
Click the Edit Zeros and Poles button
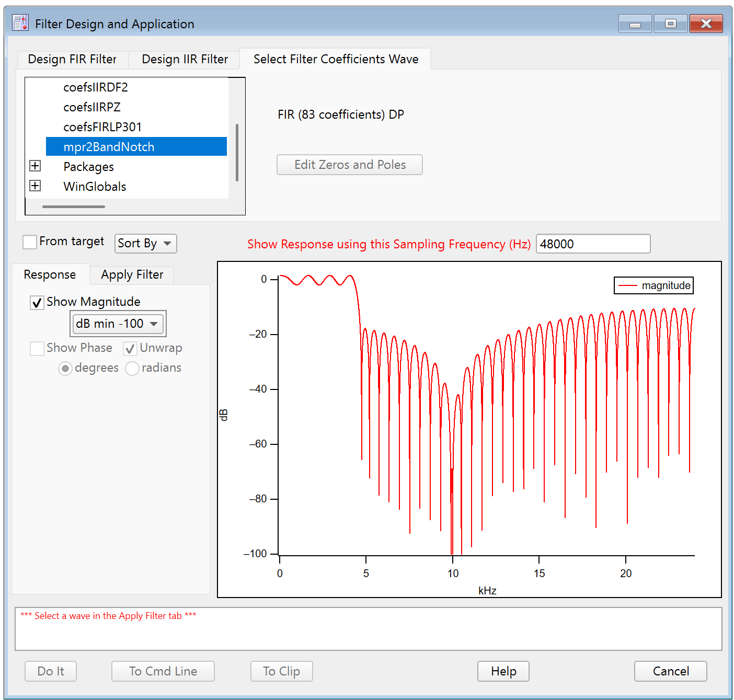pyautogui.click(x=349, y=165)
